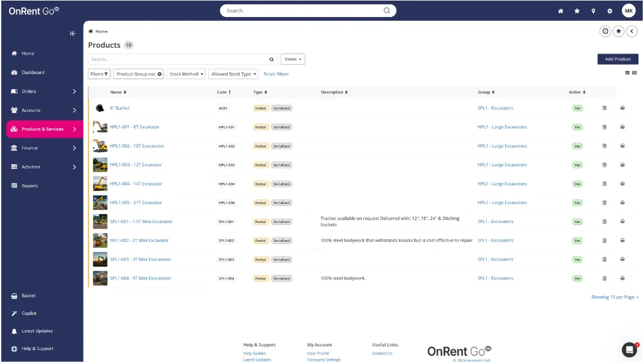Open the Stock Method filter dropdown
The height and width of the screenshot is (362, 644).
(186, 74)
